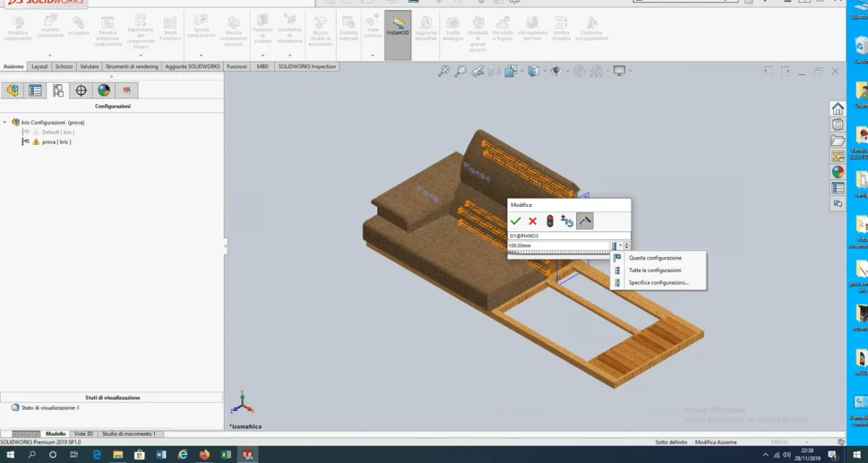Click the Display Style cube icon
The width and height of the screenshot is (868, 463).
coord(533,71)
